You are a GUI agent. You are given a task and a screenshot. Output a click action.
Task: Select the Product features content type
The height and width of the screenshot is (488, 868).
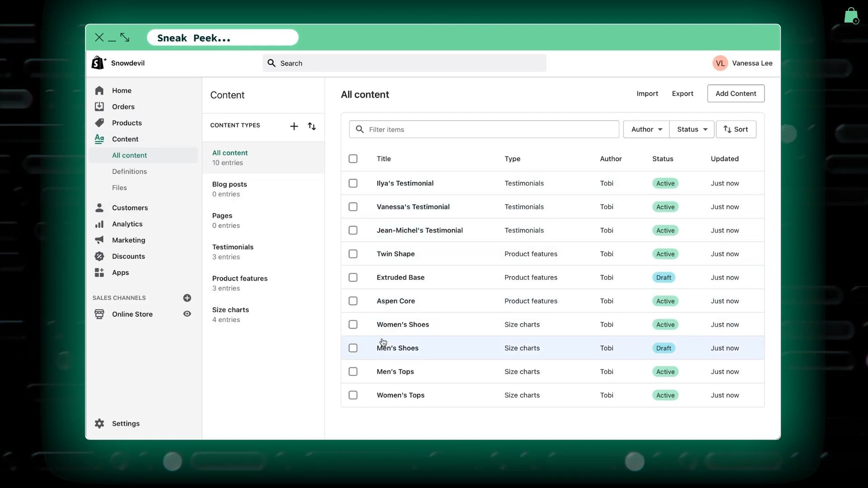click(x=263, y=283)
